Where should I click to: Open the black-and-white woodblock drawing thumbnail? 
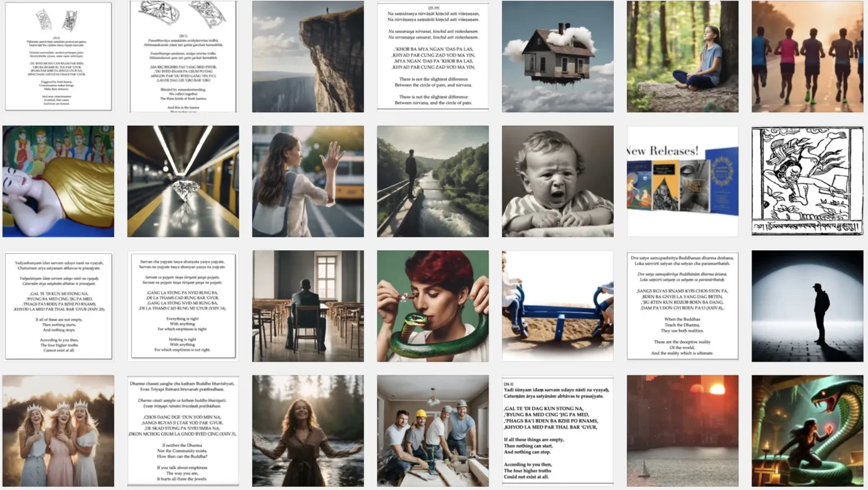coord(807,182)
